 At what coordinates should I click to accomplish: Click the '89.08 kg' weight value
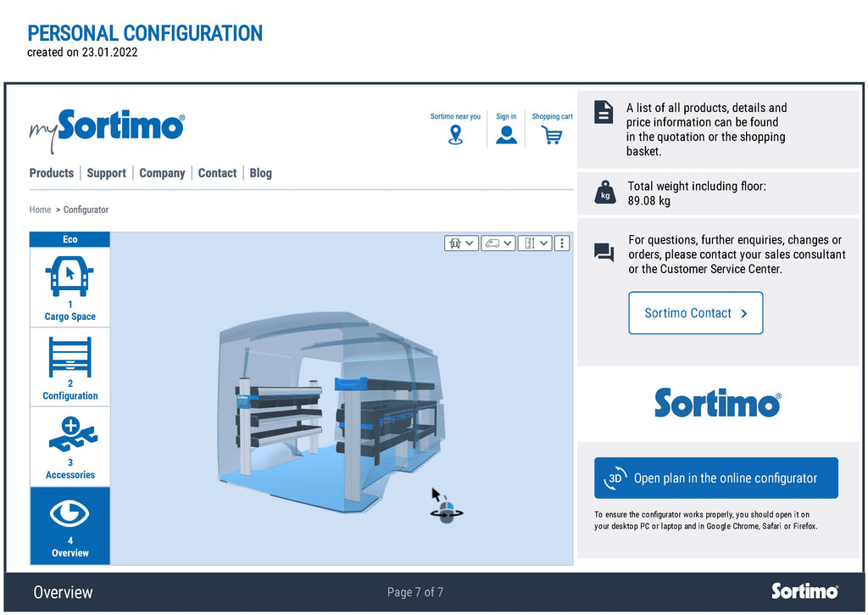point(648,200)
